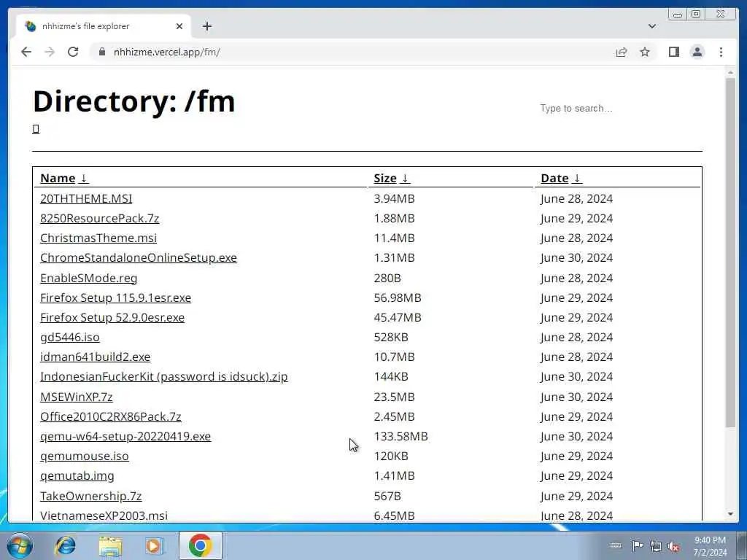Open the EnableSMode.reg link
This screenshot has width=747, height=560.
[88, 278]
